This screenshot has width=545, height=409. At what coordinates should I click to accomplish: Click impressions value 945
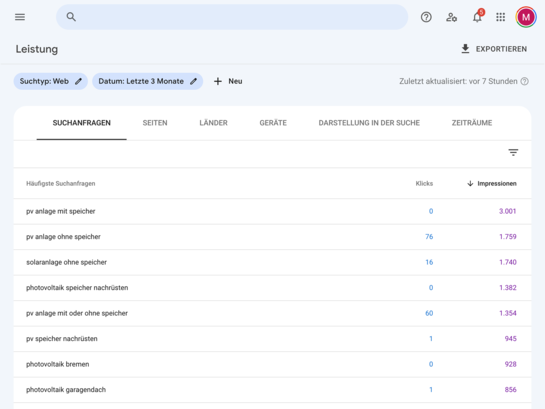pos(511,339)
